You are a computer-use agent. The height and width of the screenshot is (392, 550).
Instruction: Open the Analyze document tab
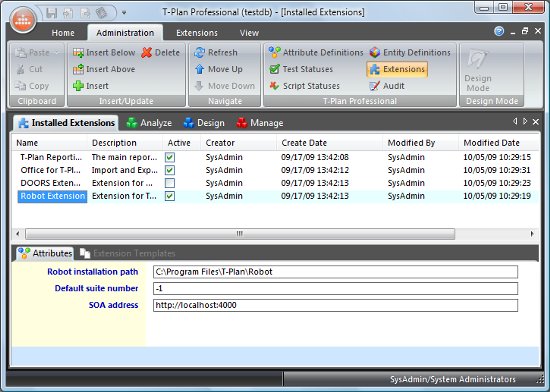coord(149,123)
